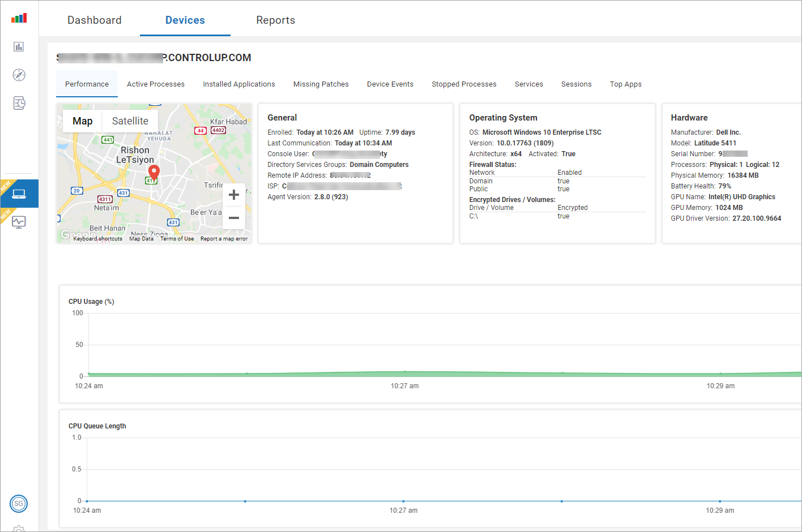Open the Top Apps tab

point(626,84)
